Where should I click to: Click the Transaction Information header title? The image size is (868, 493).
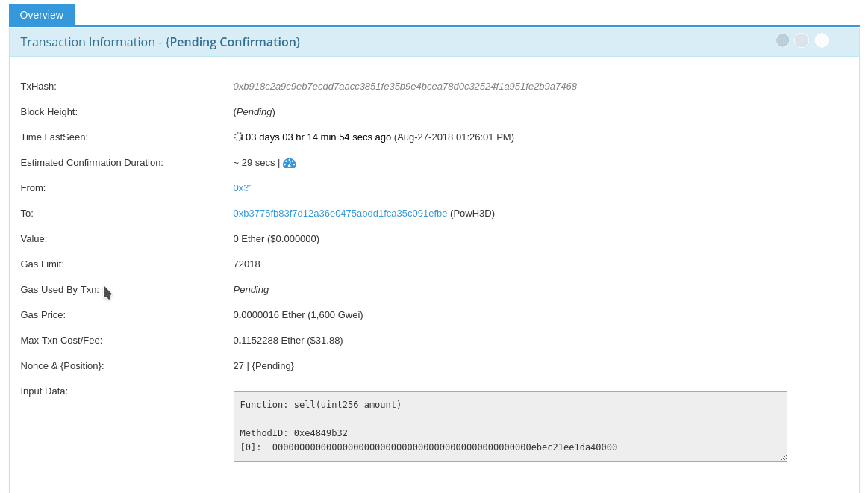click(x=160, y=42)
